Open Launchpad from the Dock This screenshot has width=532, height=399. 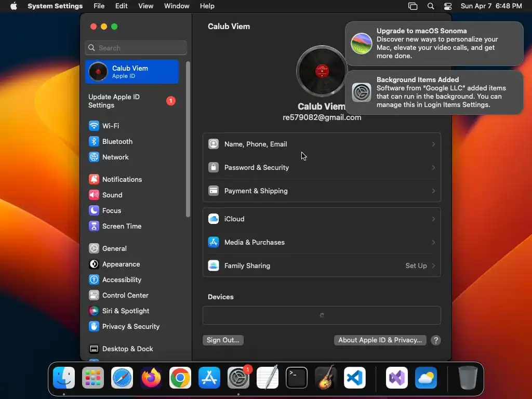click(x=93, y=378)
